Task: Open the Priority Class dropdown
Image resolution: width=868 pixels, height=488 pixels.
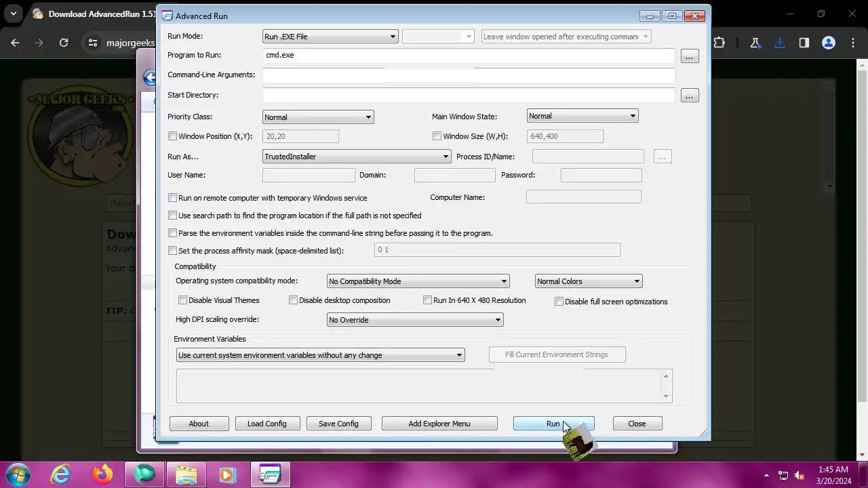Action: [x=318, y=117]
